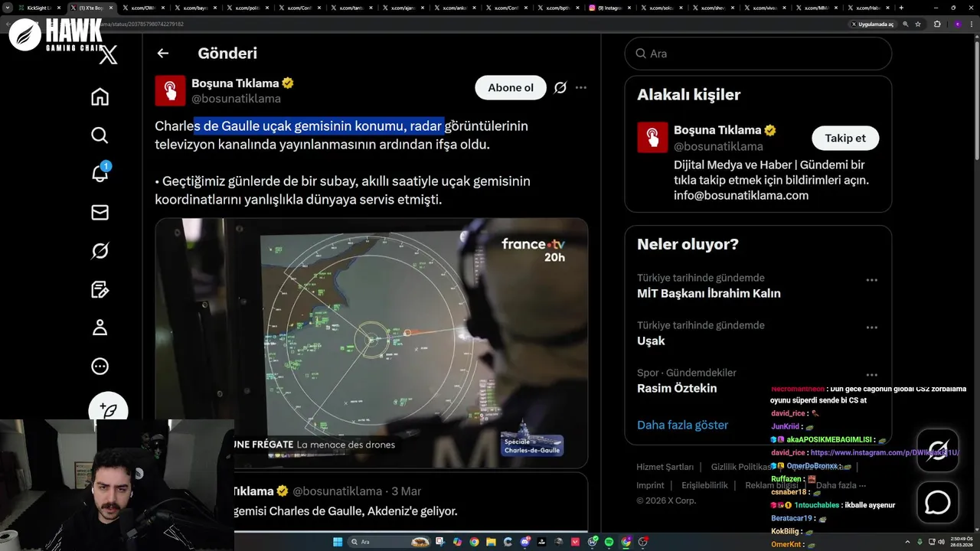Open Notifications bell icon

pyautogui.click(x=100, y=174)
